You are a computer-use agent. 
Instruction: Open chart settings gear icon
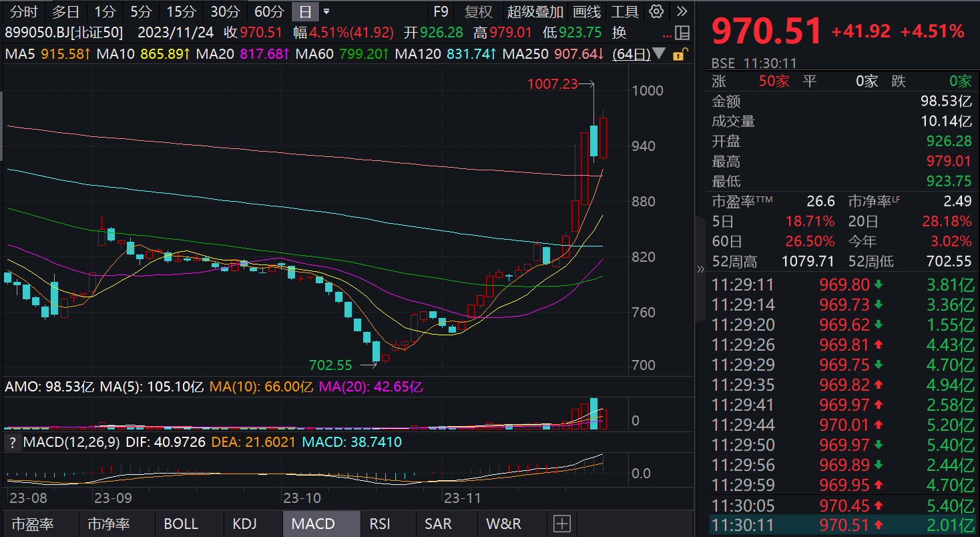(x=657, y=11)
